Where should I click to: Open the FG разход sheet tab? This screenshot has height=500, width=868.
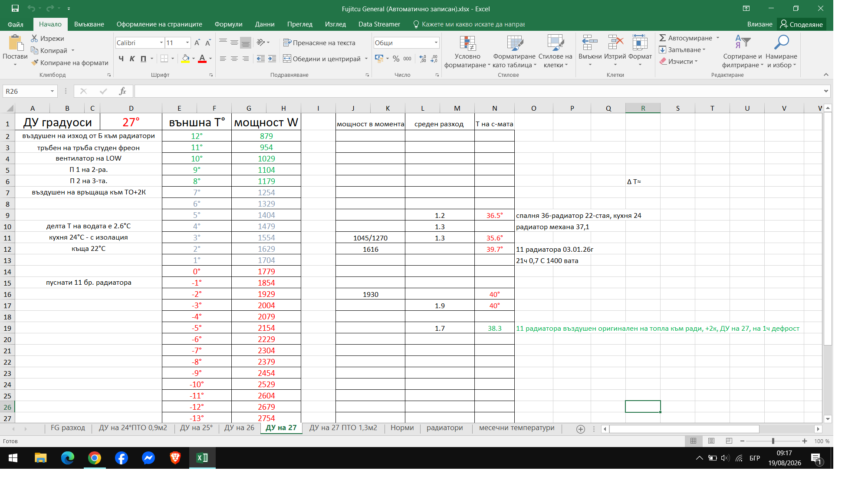click(x=68, y=428)
